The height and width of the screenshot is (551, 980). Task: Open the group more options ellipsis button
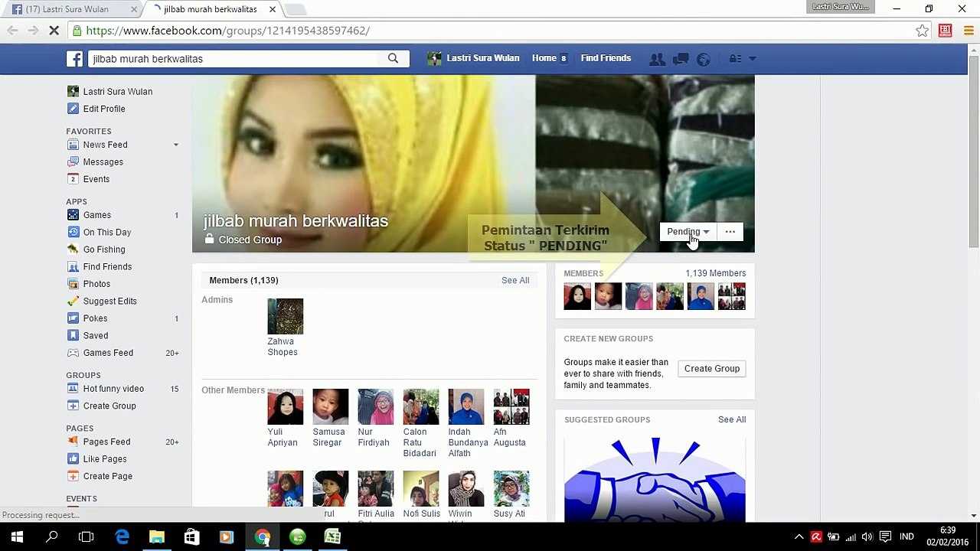[730, 232]
